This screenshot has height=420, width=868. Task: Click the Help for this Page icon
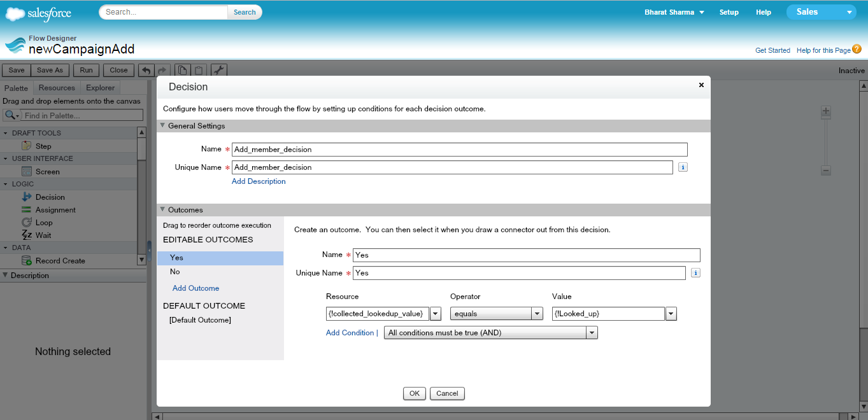[857, 50]
